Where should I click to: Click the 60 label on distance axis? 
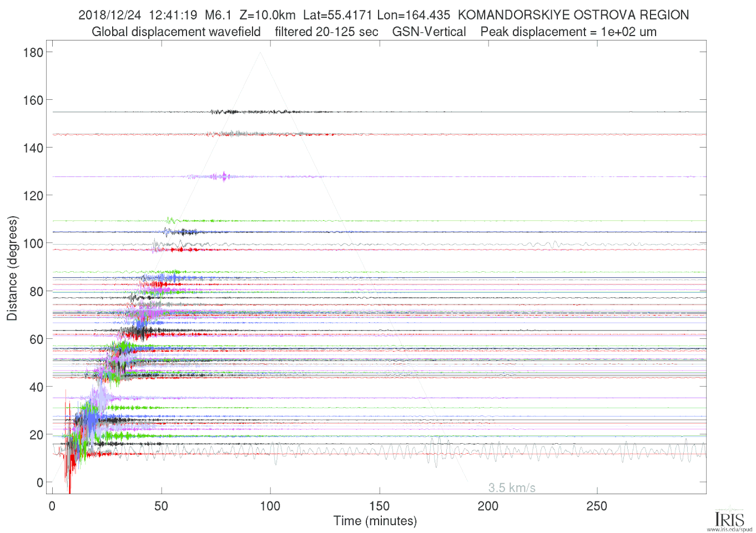point(36,339)
